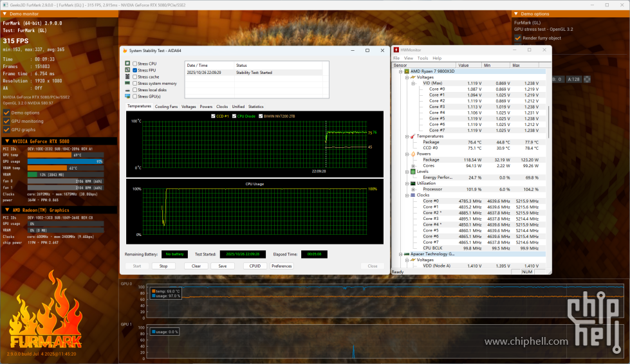630x364 pixels.
Task: Collapse the Clocks tree node in HWMonitor
Action: point(407,195)
